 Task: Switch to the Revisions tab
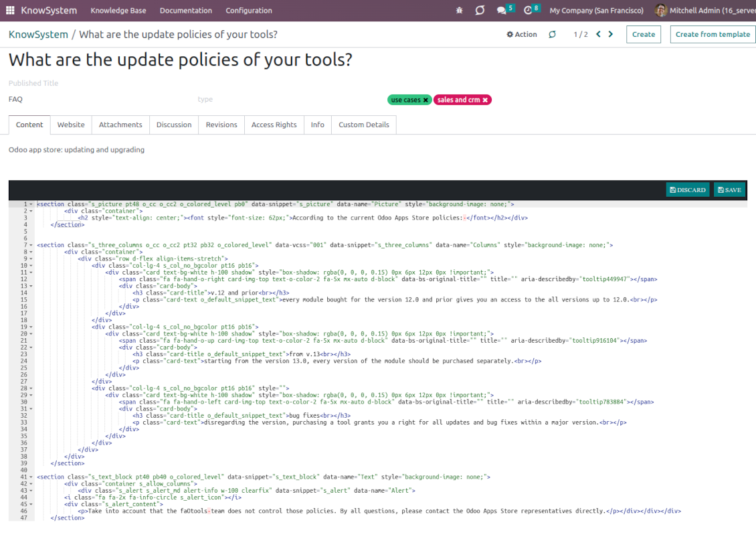221,125
